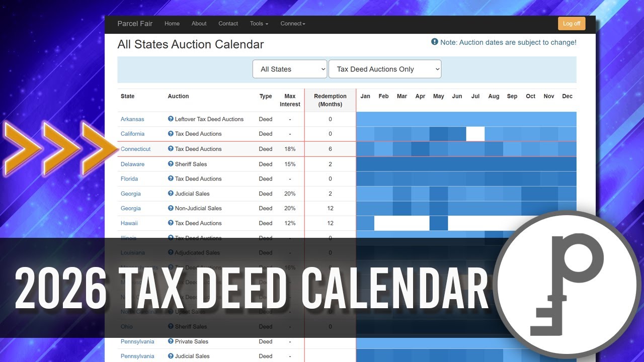
Task: Expand the Connect menu in navbar
Action: pyautogui.click(x=293, y=24)
